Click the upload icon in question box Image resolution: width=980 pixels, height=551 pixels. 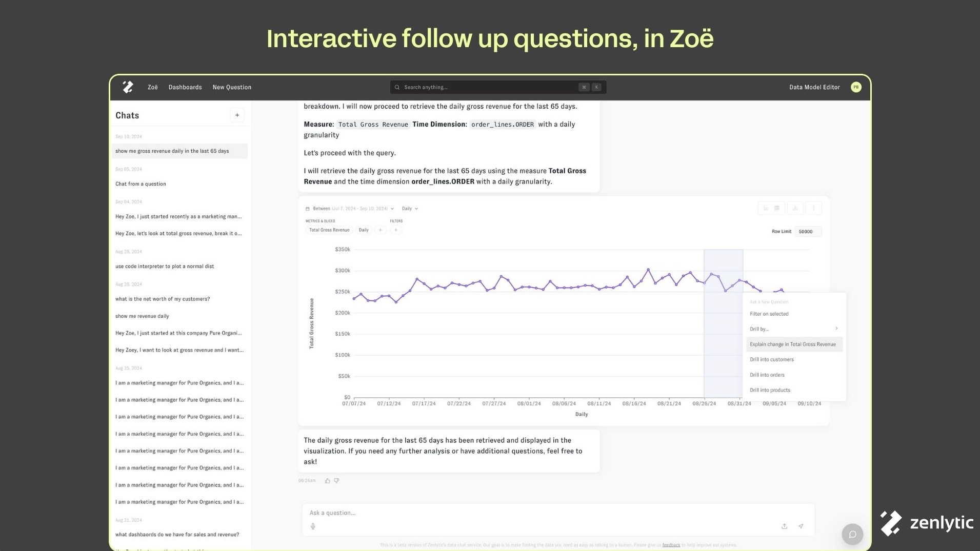tap(784, 526)
